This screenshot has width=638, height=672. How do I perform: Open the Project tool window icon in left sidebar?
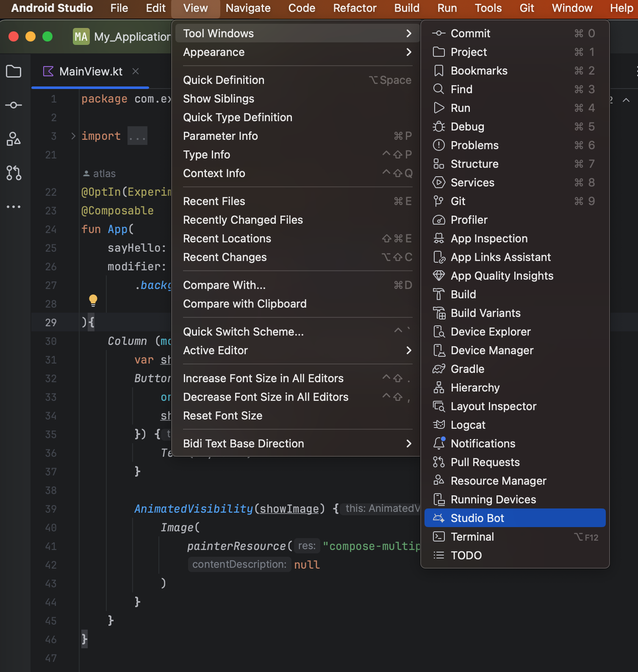click(14, 71)
